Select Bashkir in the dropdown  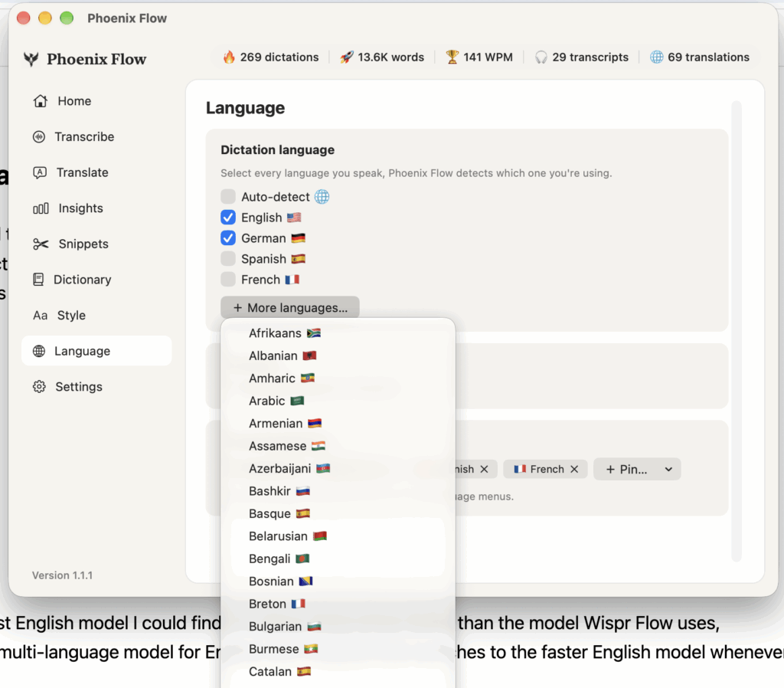(x=338, y=491)
